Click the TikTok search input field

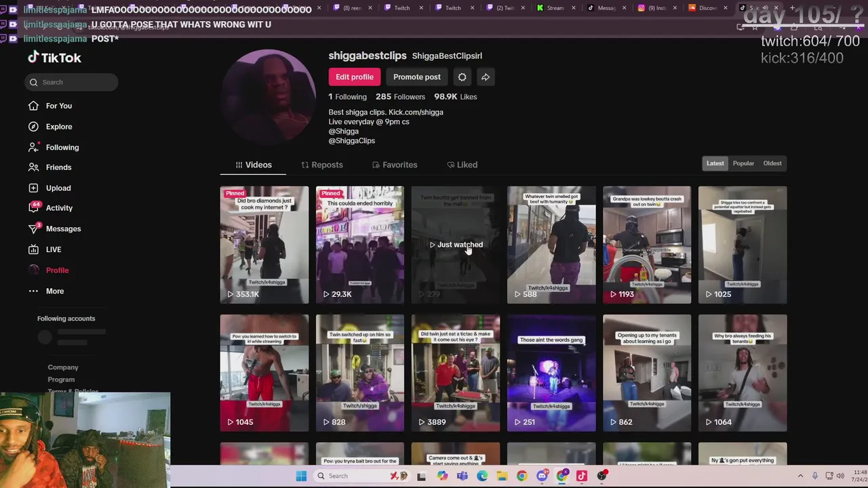(72, 82)
